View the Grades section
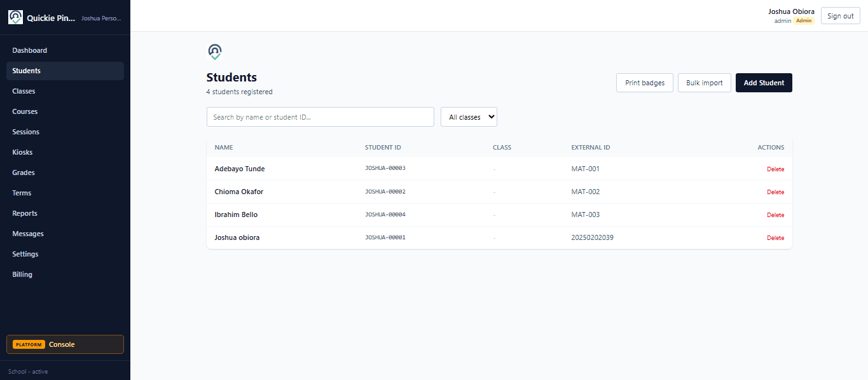Image resolution: width=868 pixels, height=380 pixels. (65, 172)
